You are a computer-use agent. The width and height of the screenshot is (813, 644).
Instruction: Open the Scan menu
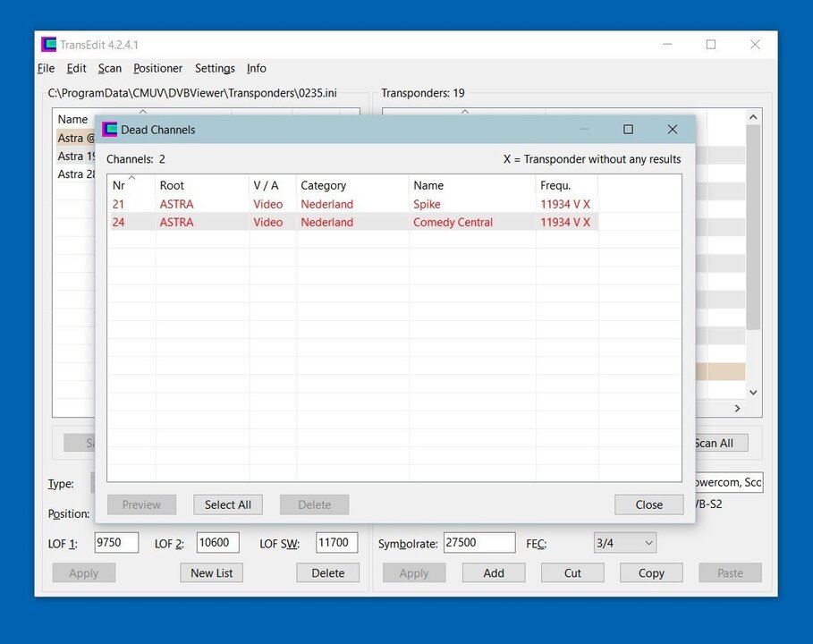point(109,68)
